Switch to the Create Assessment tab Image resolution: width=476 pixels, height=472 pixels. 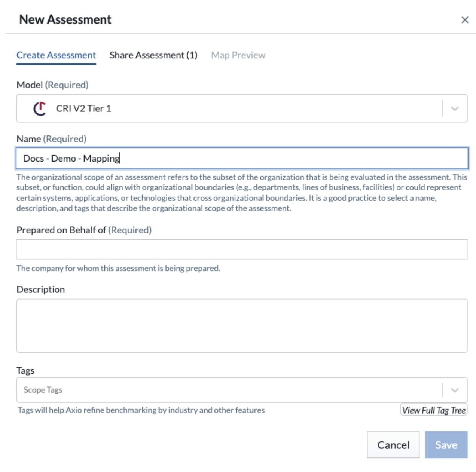[56, 55]
